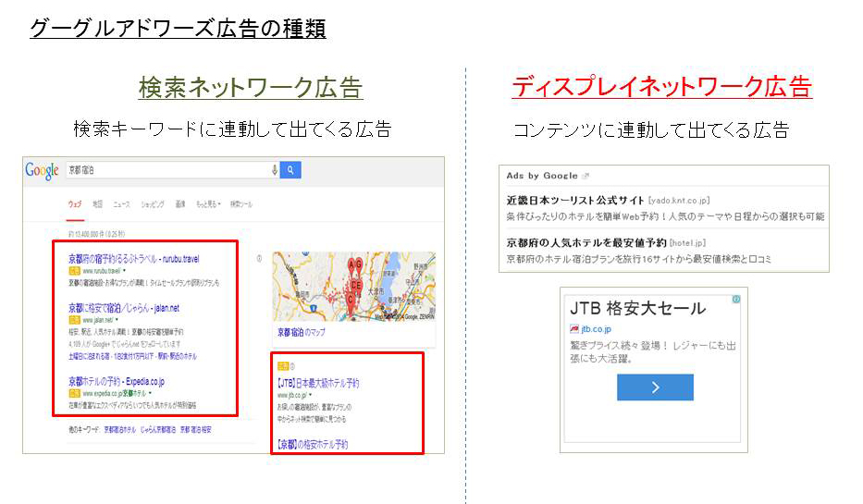Open the rurubu.travel ad headline link
This screenshot has height=504, width=863.
tap(134, 259)
